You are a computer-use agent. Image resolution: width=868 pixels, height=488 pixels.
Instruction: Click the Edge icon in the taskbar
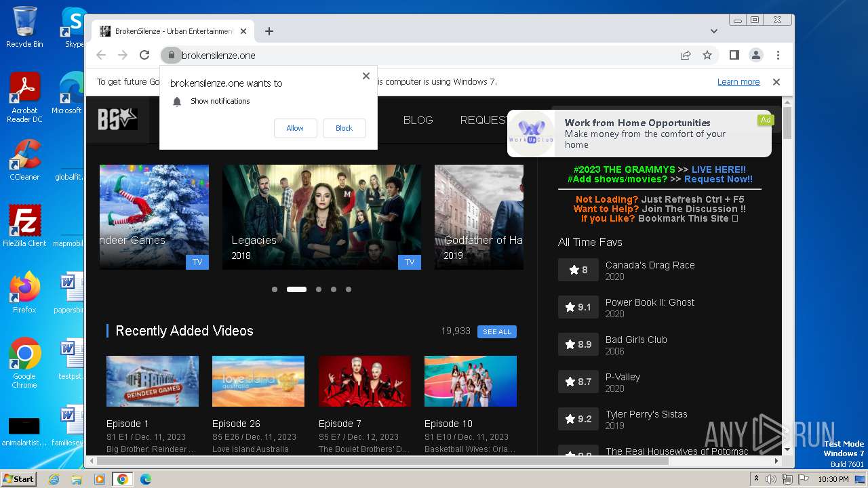pos(146,479)
